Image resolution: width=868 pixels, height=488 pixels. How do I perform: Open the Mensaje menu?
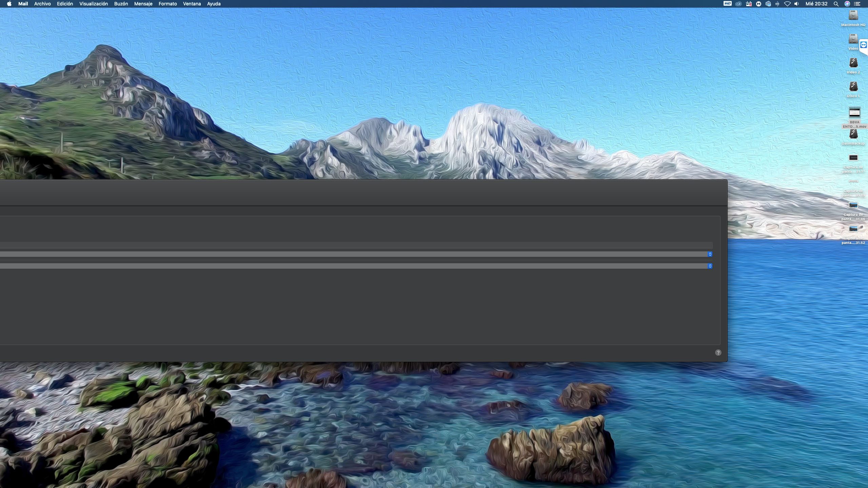tap(143, 4)
